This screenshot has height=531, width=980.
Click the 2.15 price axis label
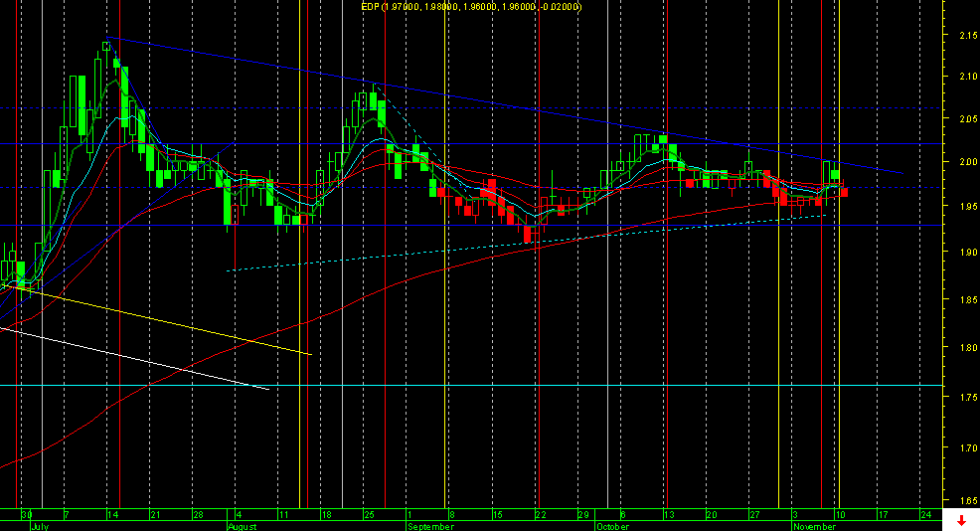click(968, 36)
